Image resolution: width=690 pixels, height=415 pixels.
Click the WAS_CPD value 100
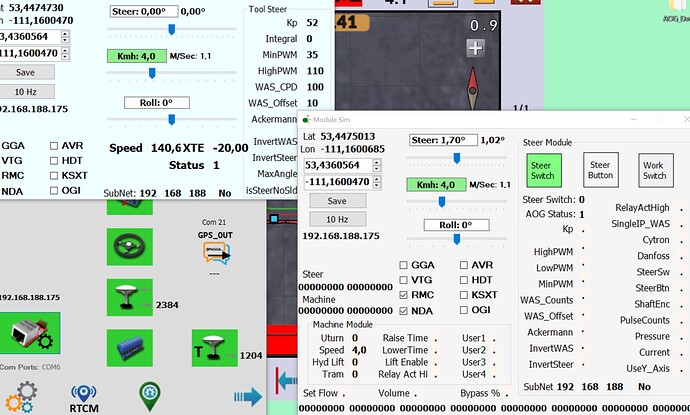[315, 87]
